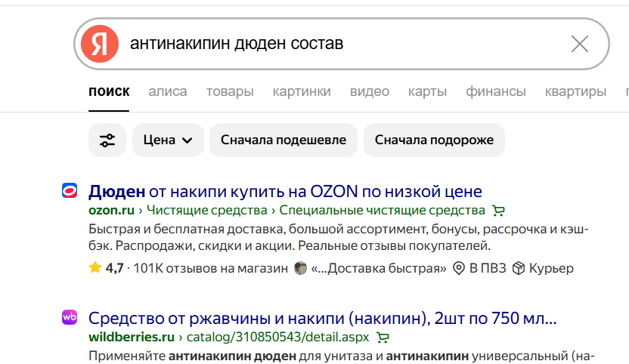Open the карты tab
Screen dimensions: 629x364
point(427,91)
